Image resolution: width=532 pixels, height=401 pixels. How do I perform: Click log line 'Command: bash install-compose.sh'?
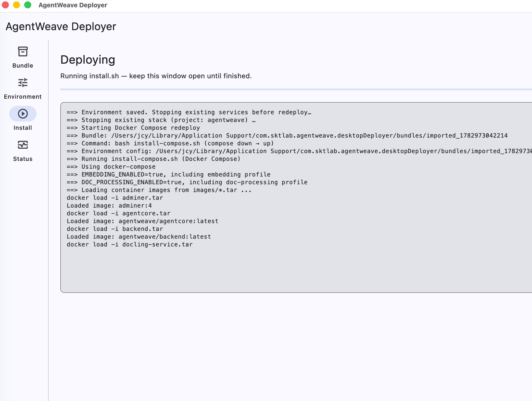click(170, 143)
